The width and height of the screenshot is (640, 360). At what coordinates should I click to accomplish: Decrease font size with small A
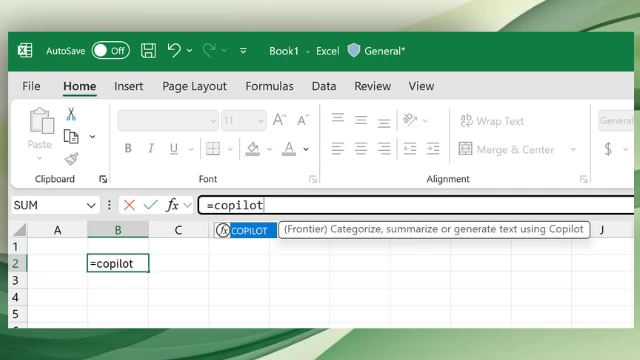pos(303,120)
